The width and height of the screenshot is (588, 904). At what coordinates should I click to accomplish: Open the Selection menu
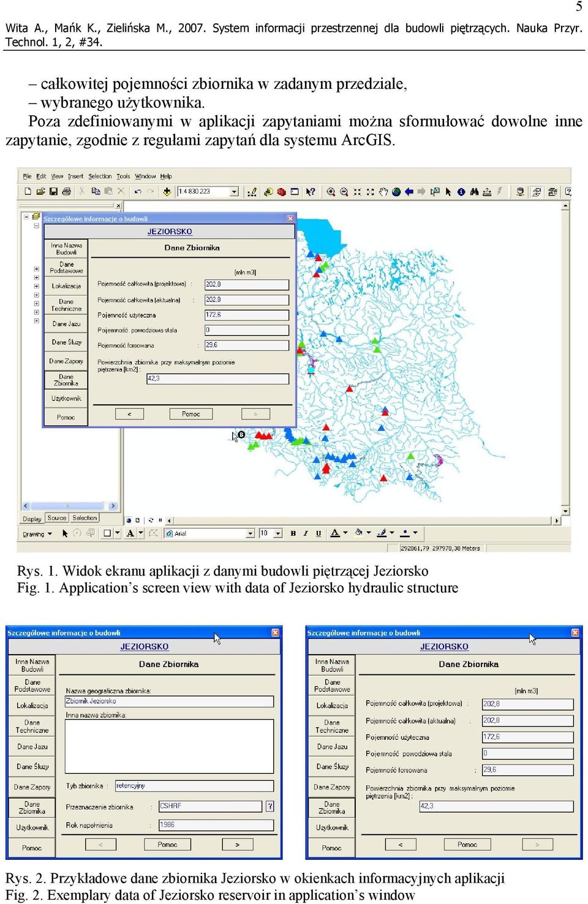coord(100,176)
